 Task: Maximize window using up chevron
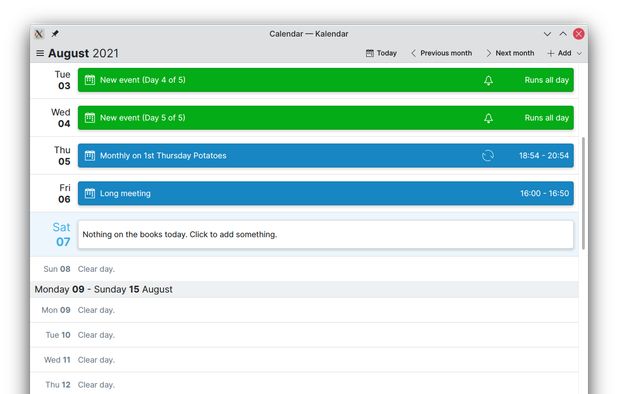pyautogui.click(x=563, y=34)
